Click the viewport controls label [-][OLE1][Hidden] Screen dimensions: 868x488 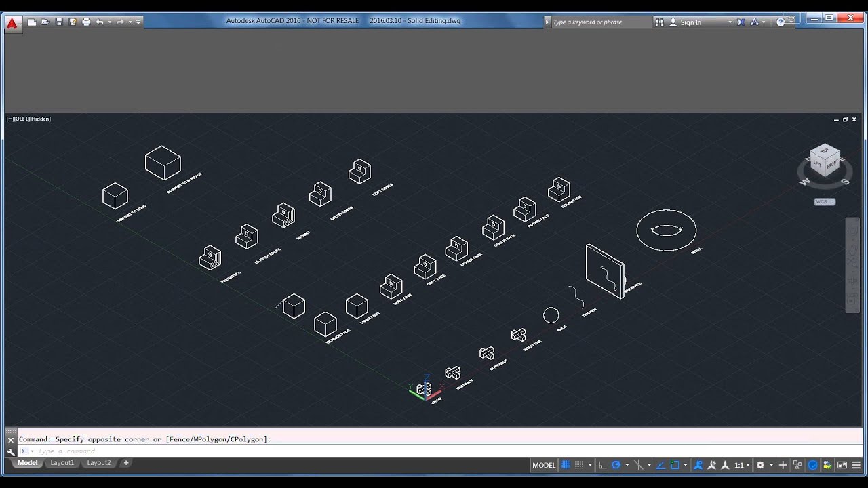[28, 119]
